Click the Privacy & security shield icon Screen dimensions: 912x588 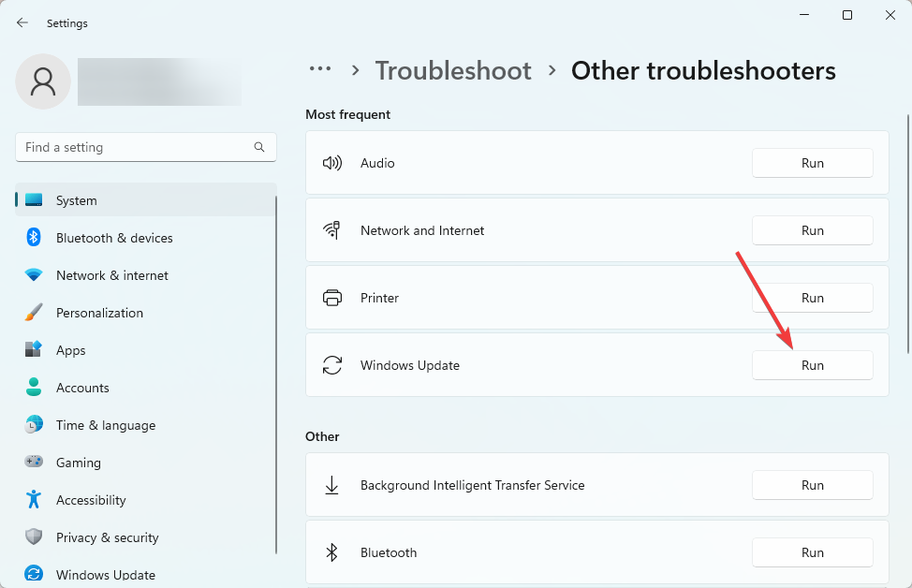[34, 537]
